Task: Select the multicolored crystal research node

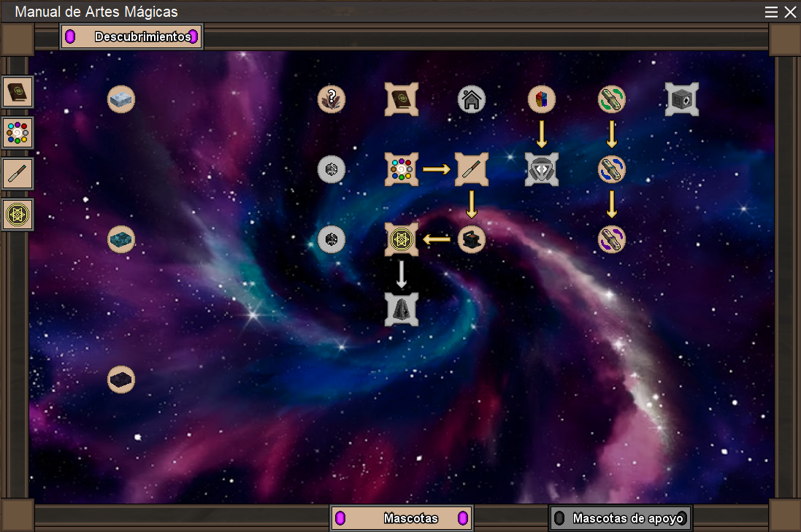Action: (542, 99)
